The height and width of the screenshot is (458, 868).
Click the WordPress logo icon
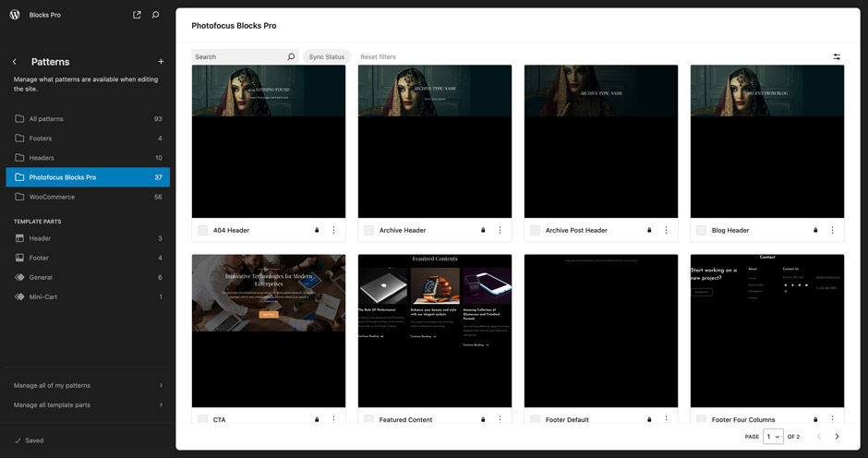pyautogui.click(x=15, y=15)
